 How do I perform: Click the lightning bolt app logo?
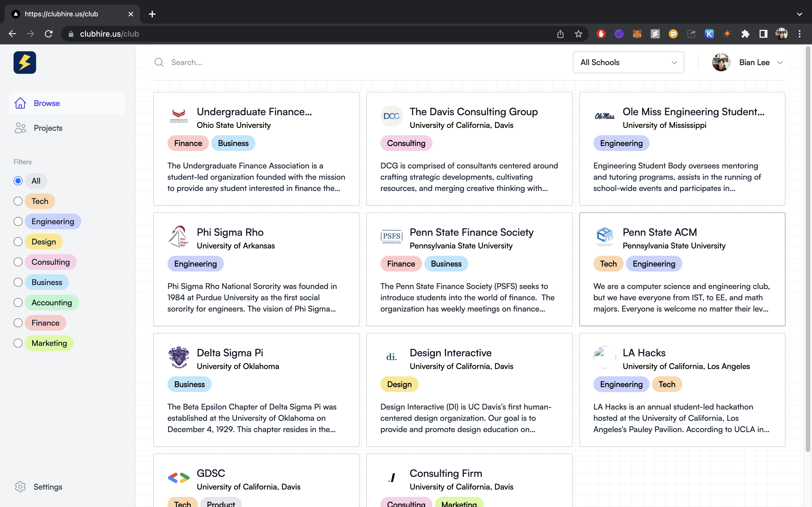tap(25, 62)
